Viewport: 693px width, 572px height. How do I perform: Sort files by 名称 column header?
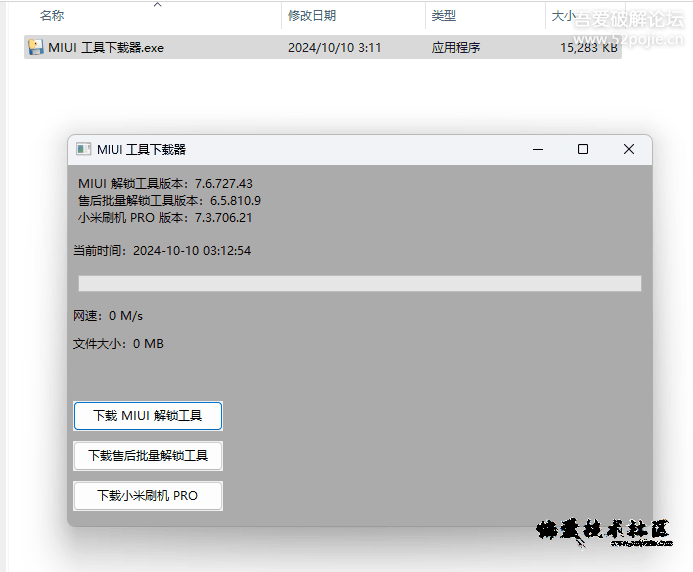[52, 16]
